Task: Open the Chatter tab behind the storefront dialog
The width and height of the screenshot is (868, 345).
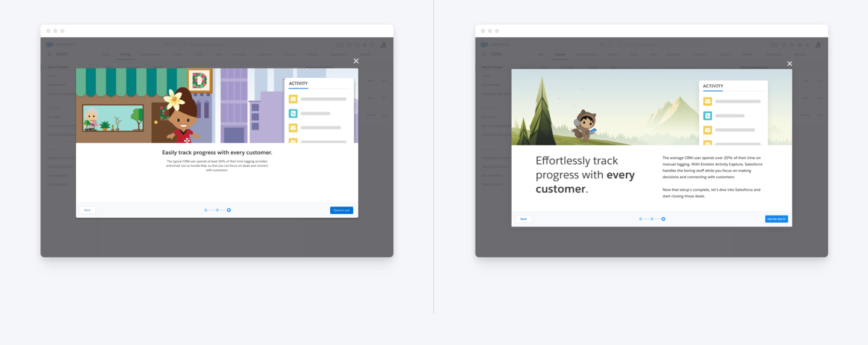Action: click(125, 54)
